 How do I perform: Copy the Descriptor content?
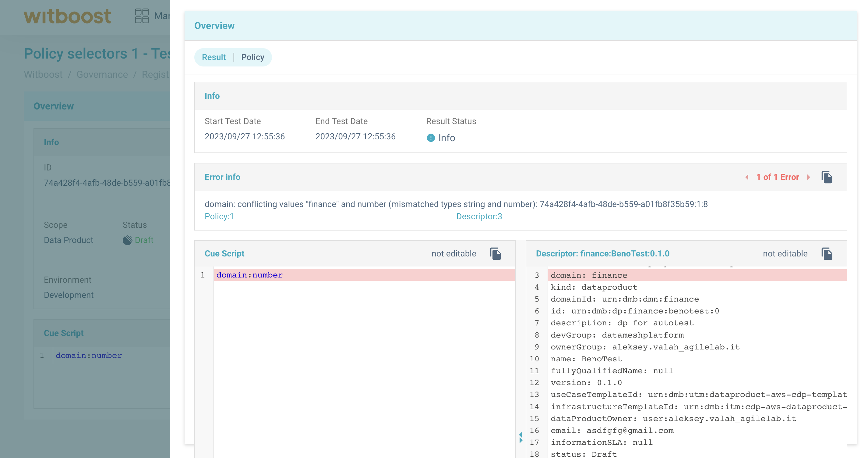(x=827, y=254)
